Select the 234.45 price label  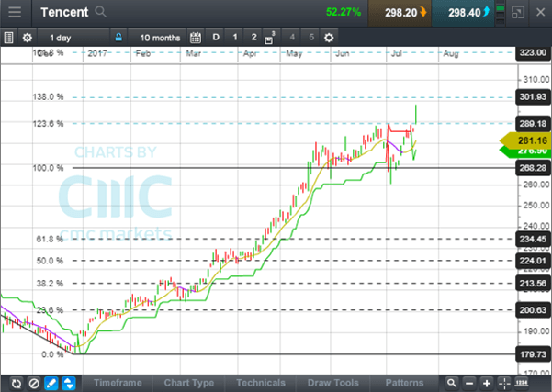click(533, 240)
